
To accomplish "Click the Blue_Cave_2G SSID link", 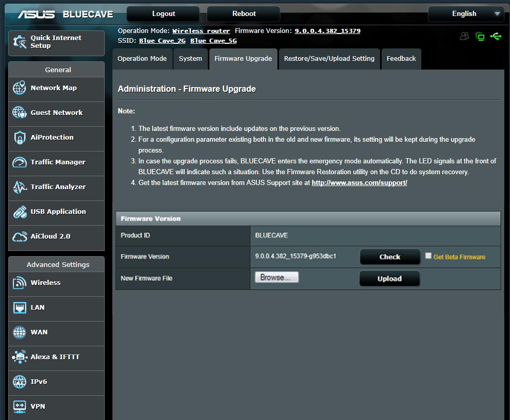I will click(162, 41).
